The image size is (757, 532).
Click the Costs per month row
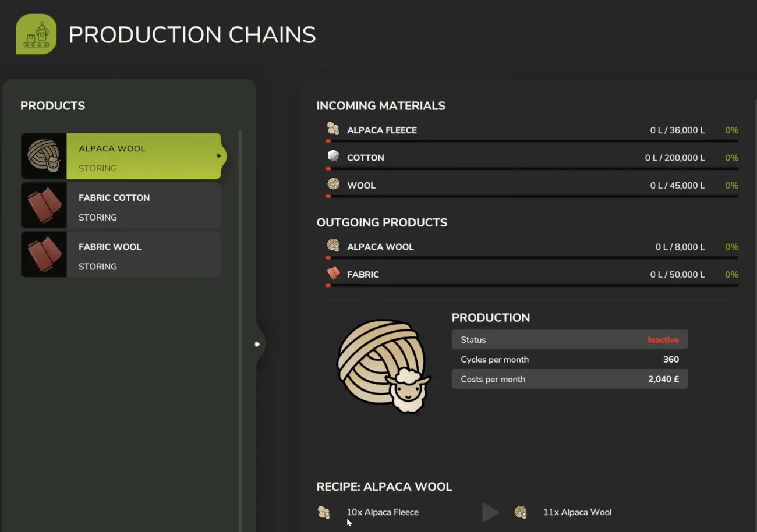click(569, 379)
